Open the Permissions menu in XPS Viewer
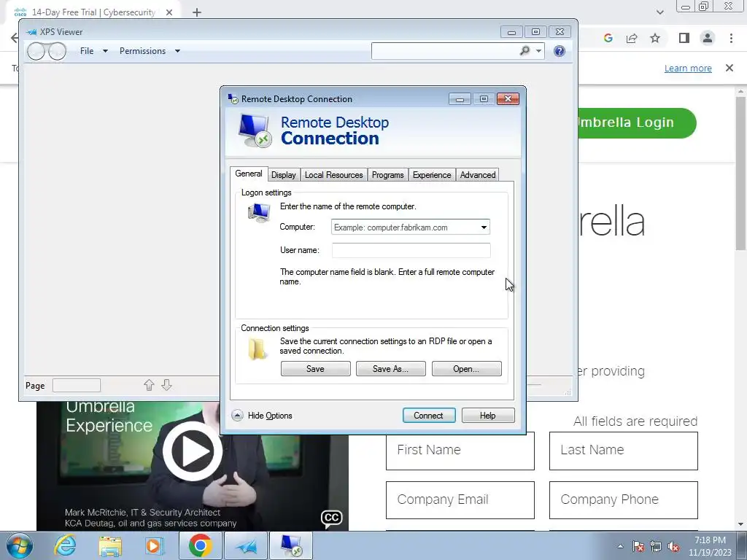The width and height of the screenshot is (747, 560). [150, 51]
